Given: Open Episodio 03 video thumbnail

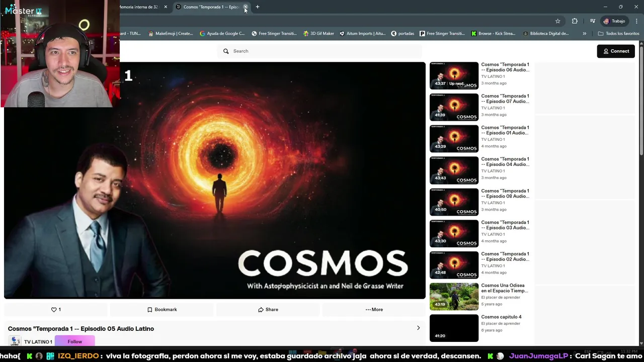Looking at the screenshot, I should 454,233.
